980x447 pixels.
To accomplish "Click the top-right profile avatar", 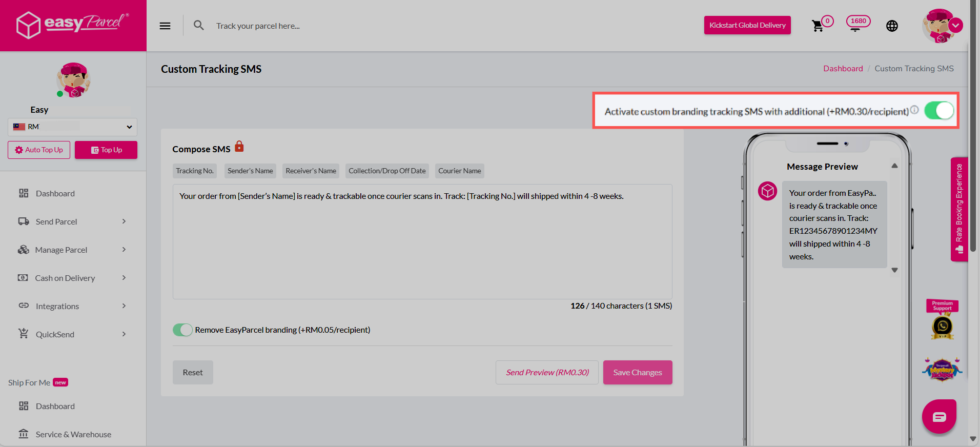I will click(938, 26).
